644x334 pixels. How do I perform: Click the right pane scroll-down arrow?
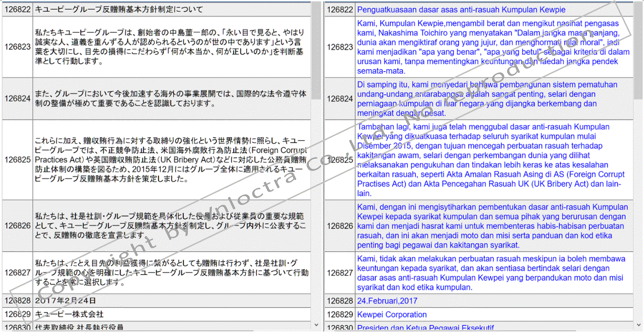[x=639, y=325]
